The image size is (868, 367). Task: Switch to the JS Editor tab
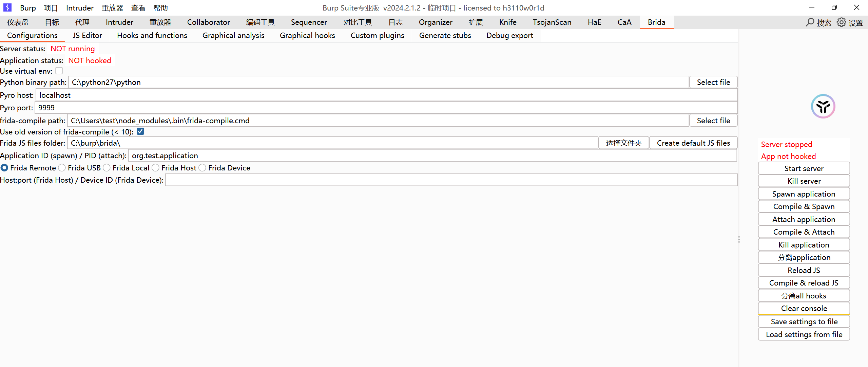[87, 35]
